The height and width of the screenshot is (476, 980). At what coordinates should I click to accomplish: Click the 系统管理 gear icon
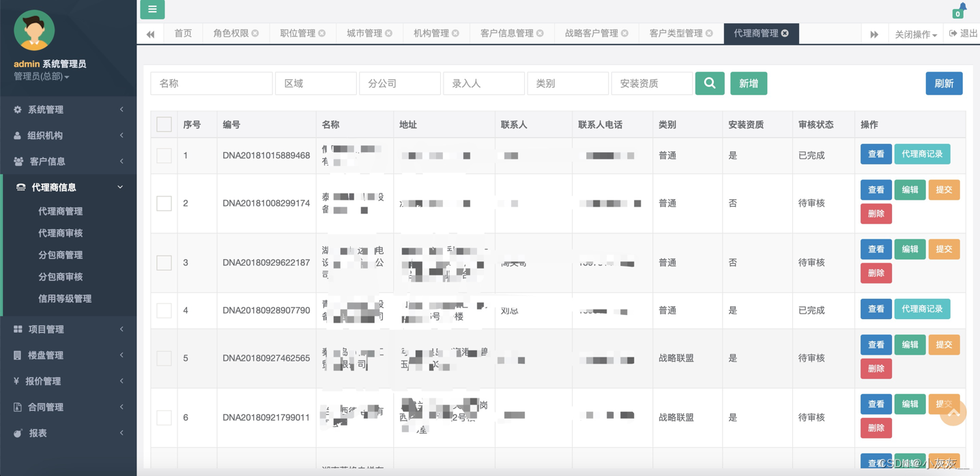click(x=18, y=109)
